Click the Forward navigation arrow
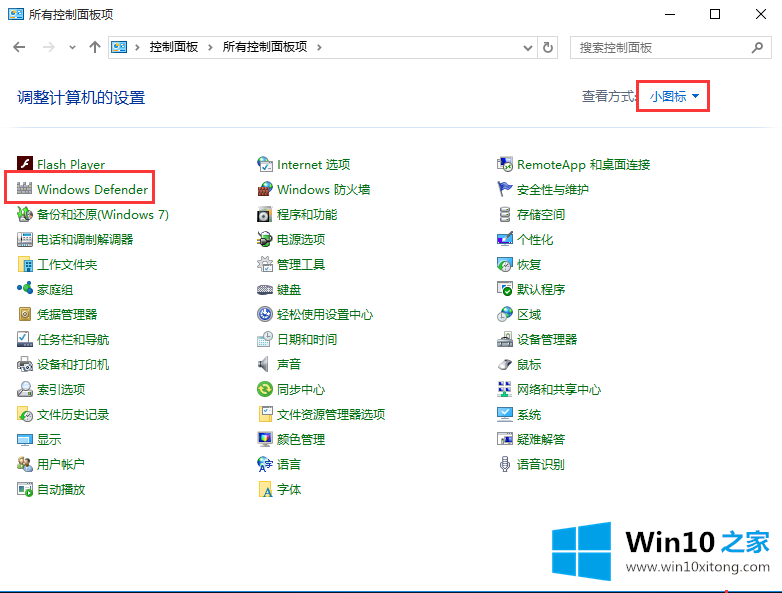 [x=48, y=47]
